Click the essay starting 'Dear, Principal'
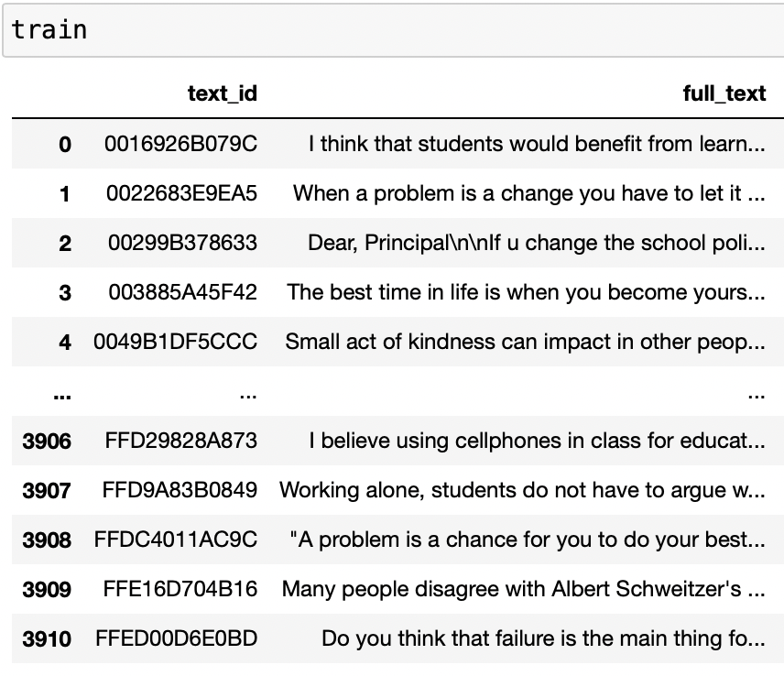The image size is (784, 676). (x=537, y=243)
